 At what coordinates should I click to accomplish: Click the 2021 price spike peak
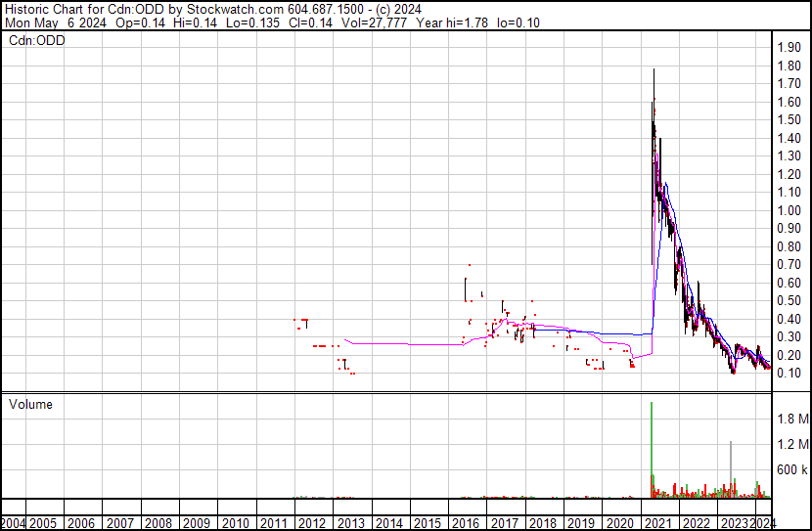pos(654,71)
